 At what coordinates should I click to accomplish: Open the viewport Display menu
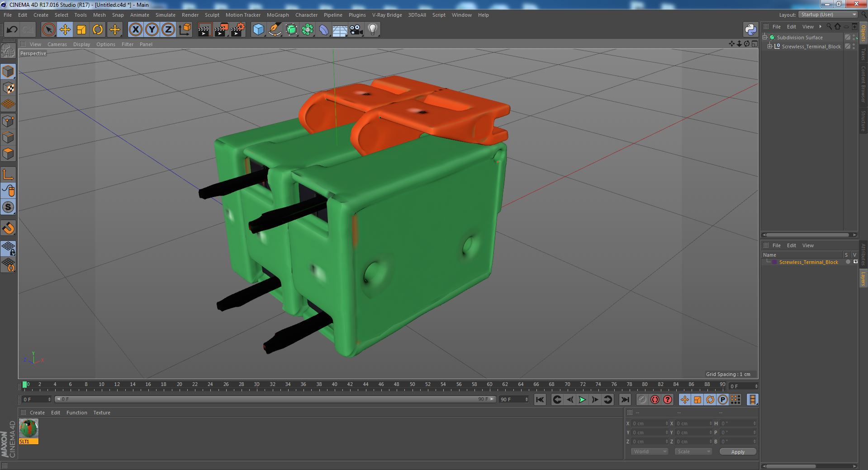(x=81, y=44)
